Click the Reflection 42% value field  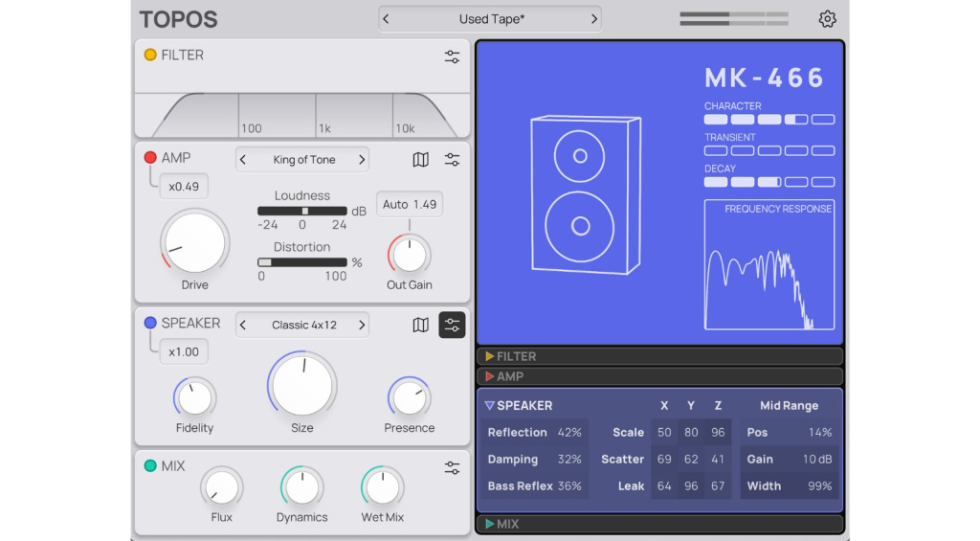click(x=568, y=432)
